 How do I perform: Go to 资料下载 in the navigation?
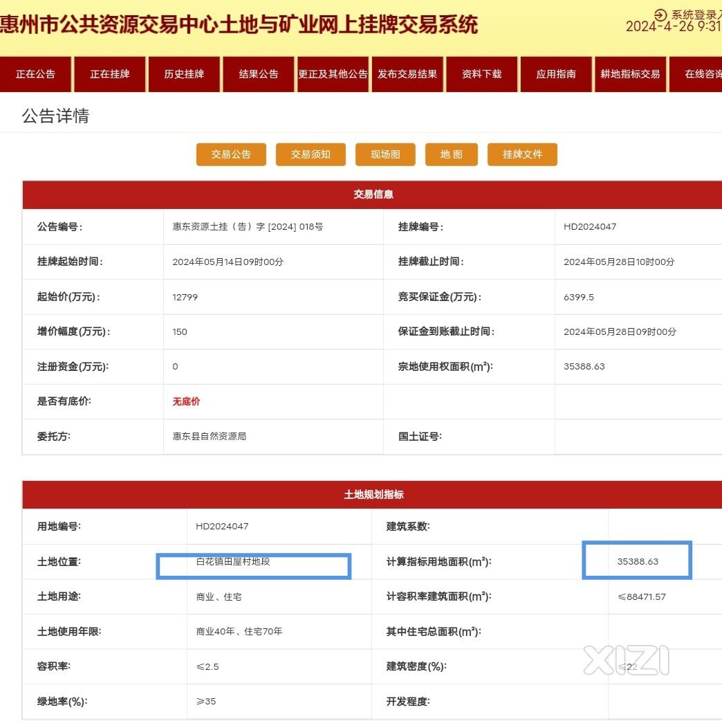pos(481,74)
